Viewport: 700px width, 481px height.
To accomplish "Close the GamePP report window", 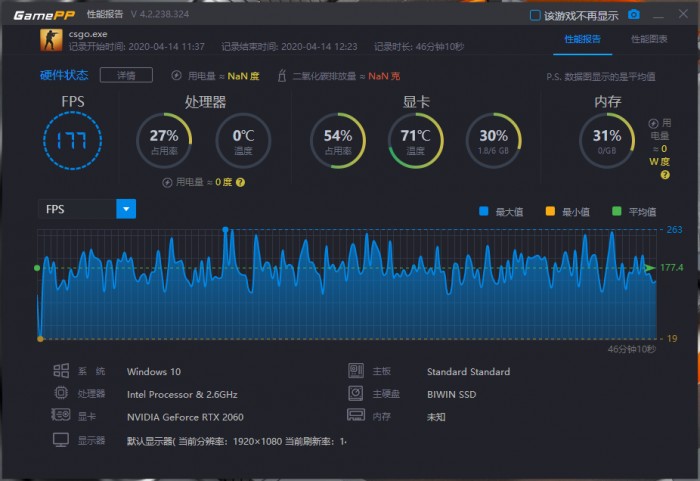I will tap(683, 14).
